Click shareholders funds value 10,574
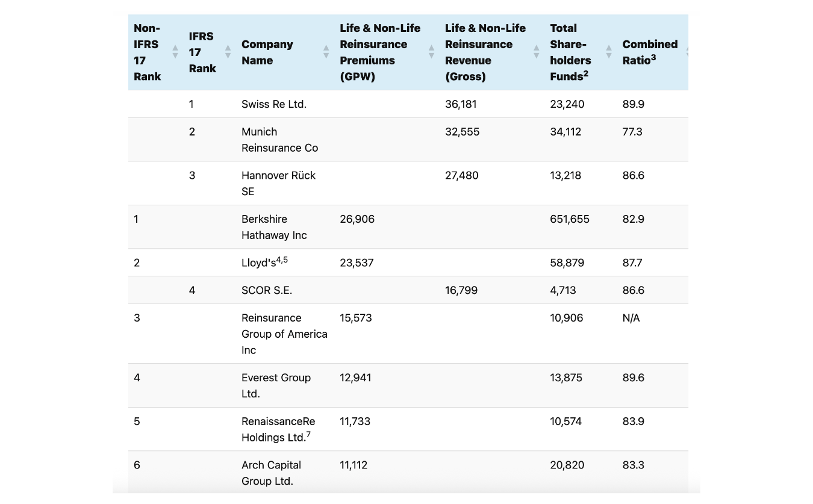Viewport: 813px width, 504px height. [566, 422]
